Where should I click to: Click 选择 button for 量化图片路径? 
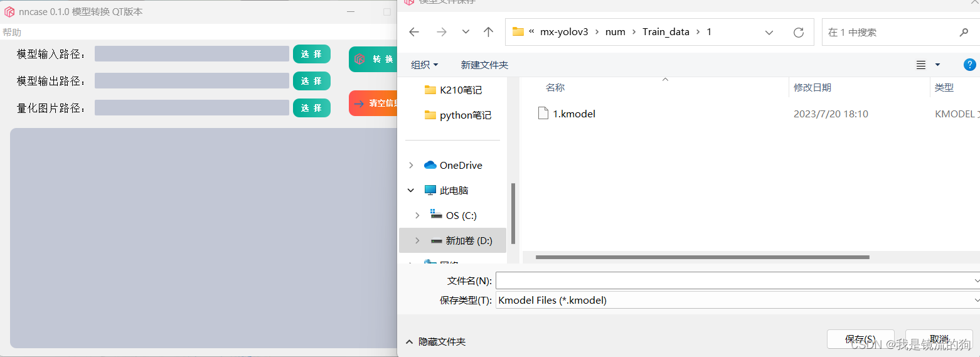(x=312, y=108)
